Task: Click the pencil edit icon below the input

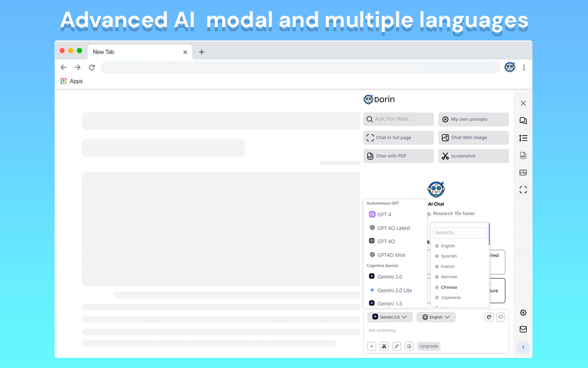Action: (397, 346)
